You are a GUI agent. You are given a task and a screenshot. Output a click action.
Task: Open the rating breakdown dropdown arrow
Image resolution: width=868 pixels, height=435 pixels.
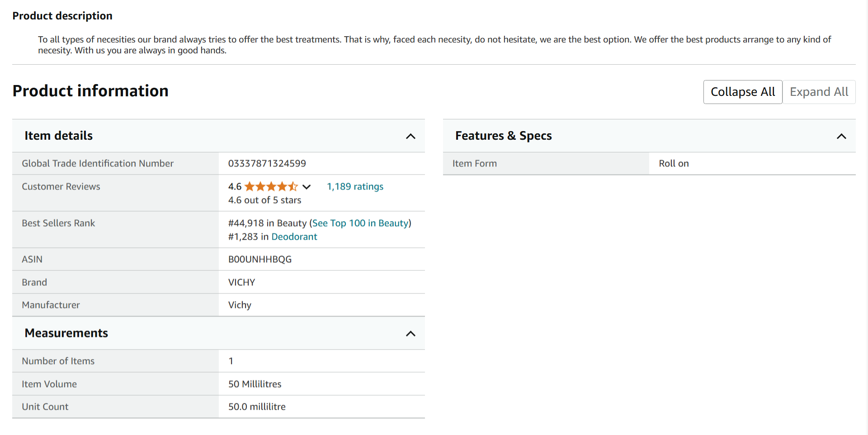coord(307,187)
